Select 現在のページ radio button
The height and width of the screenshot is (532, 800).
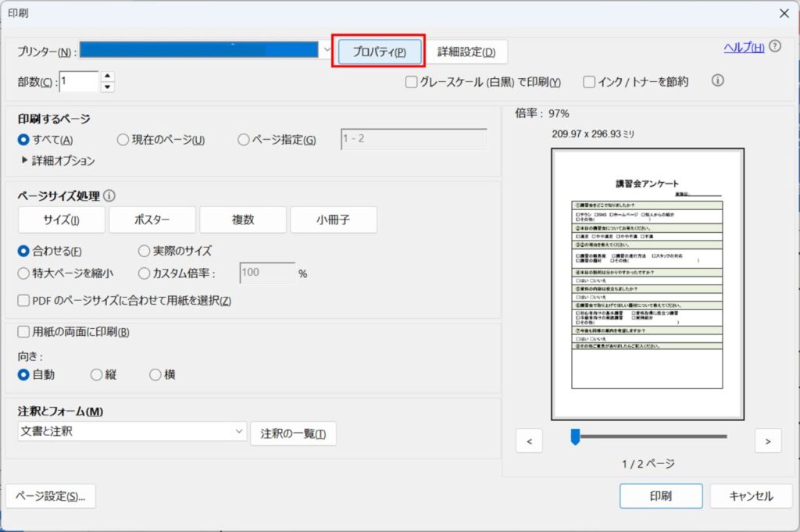[123, 139]
